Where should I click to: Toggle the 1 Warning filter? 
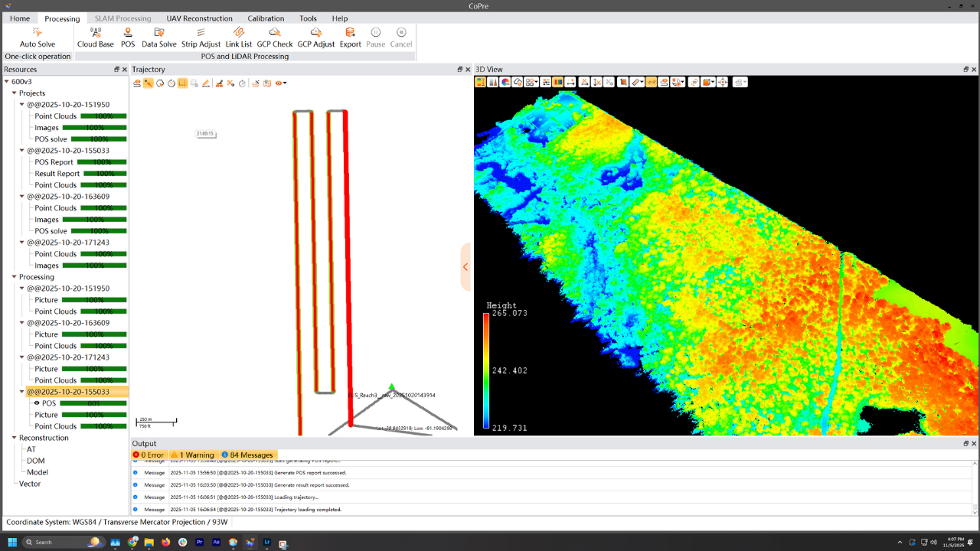click(192, 455)
